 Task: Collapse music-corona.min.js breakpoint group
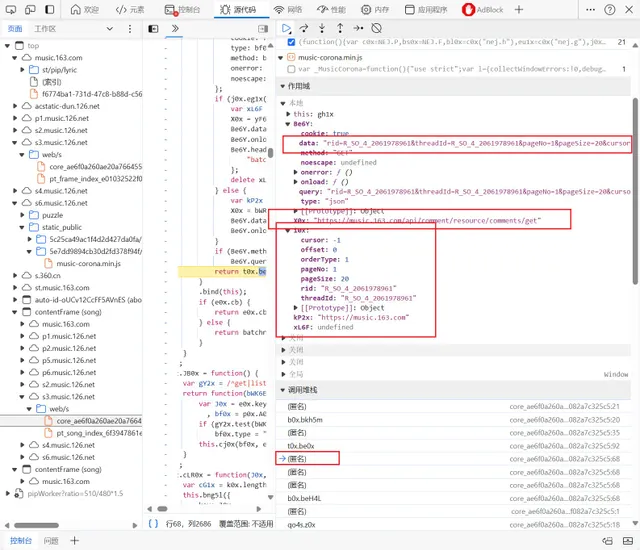point(281,58)
